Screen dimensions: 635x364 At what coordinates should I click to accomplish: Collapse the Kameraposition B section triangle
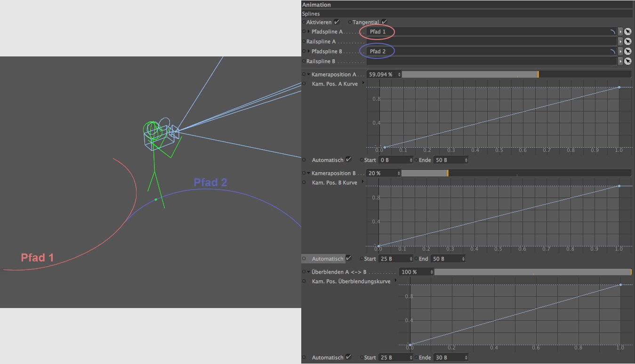(x=309, y=173)
